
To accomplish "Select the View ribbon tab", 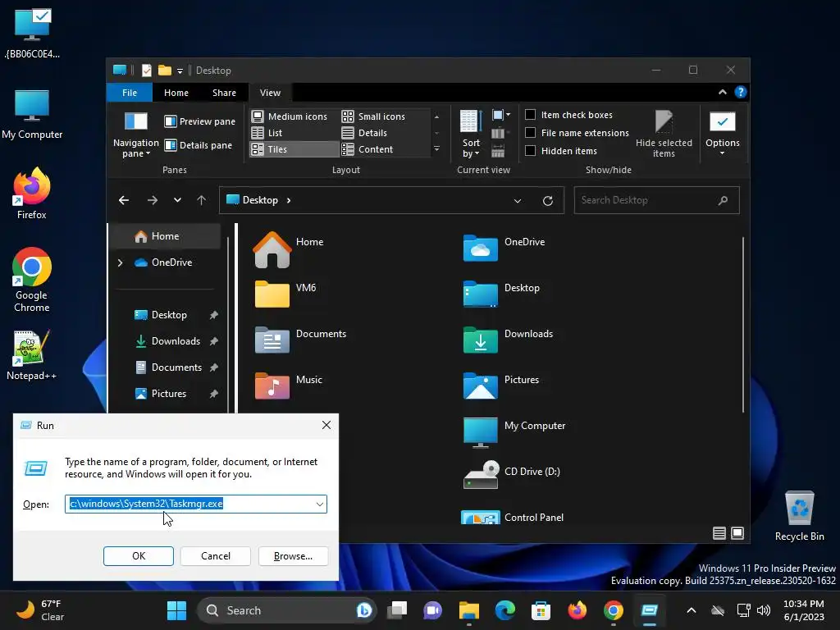I will tap(270, 93).
